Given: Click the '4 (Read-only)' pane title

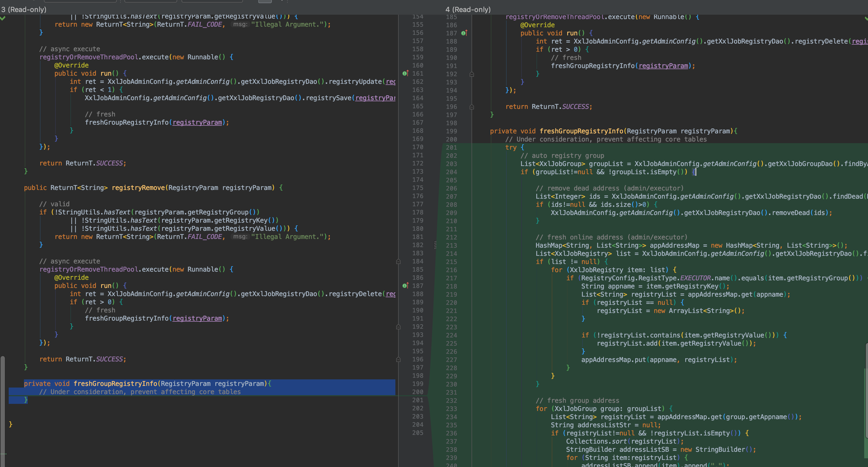Looking at the screenshot, I should click(468, 10).
